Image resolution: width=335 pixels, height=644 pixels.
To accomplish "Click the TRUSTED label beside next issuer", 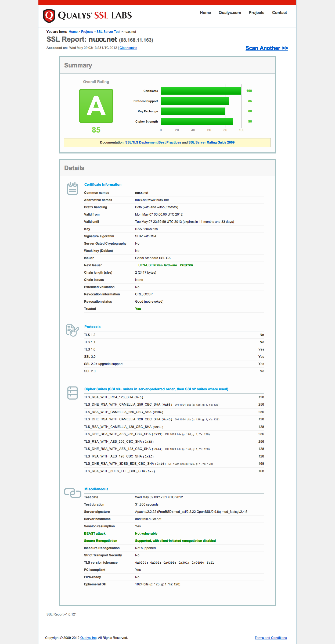I will click(186, 265).
